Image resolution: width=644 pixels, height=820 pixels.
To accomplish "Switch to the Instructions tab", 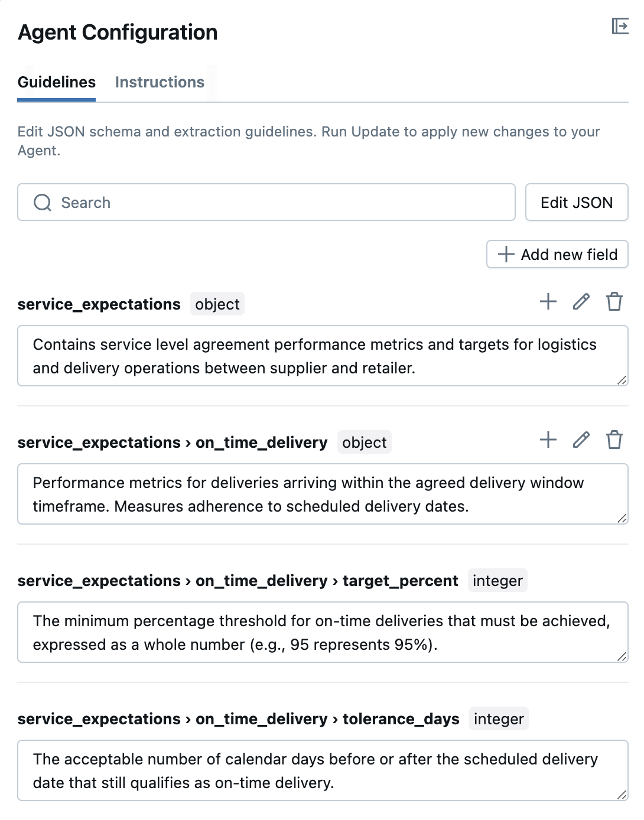I will point(160,82).
